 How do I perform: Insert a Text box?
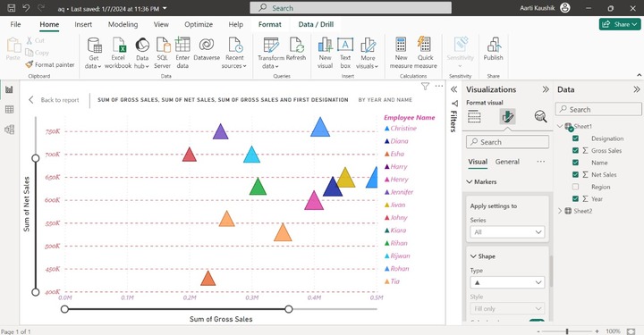(x=345, y=54)
